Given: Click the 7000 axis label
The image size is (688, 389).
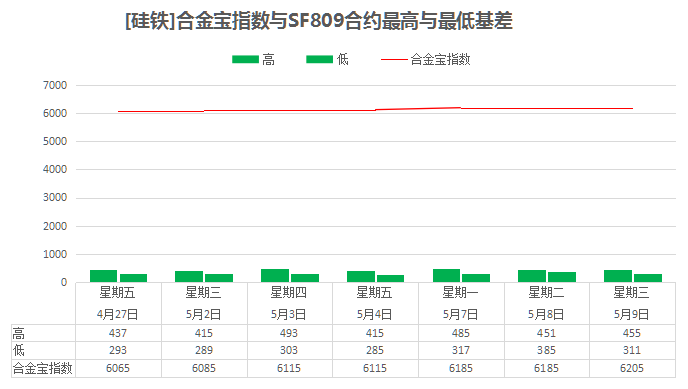Looking at the screenshot, I should pyautogui.click(x=55, y=85).
